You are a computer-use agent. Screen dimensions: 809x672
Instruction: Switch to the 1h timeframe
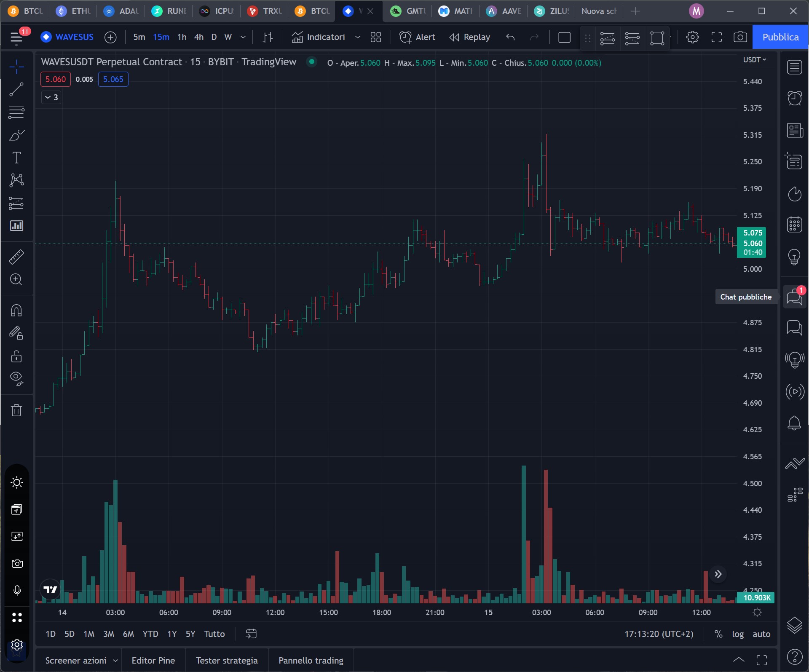point(182,37)
